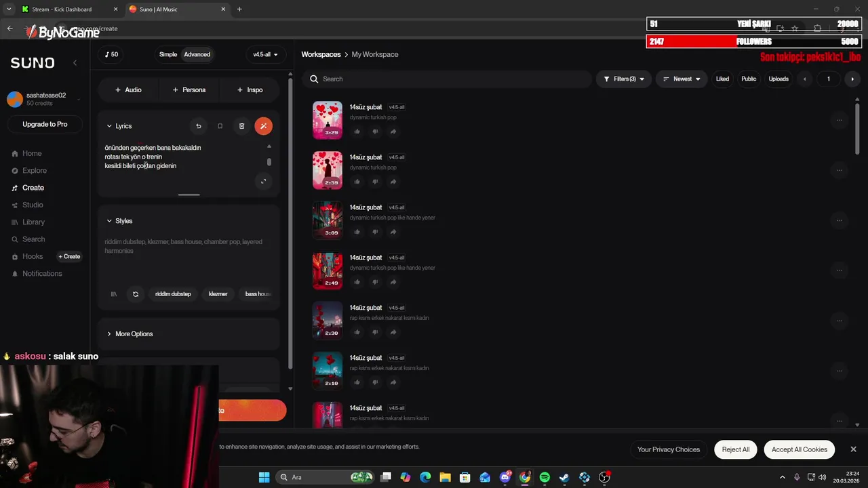The image size is (868, 488).
Task: Go to the previous workspace page
Action: [805, 79]
